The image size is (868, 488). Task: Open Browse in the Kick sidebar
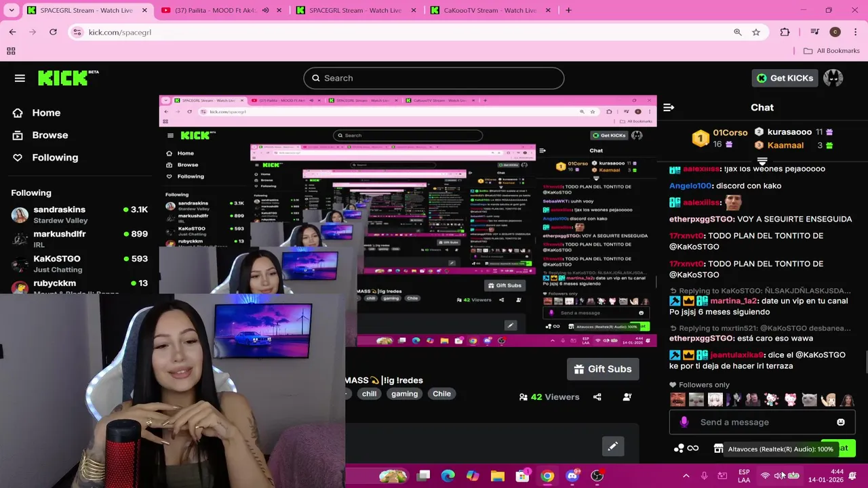(x=50, y=135)
